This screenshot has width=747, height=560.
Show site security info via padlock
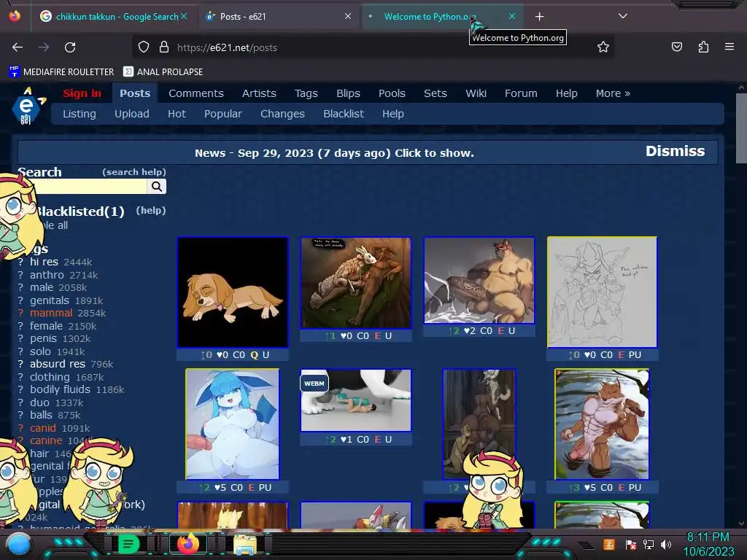point(164,47)
